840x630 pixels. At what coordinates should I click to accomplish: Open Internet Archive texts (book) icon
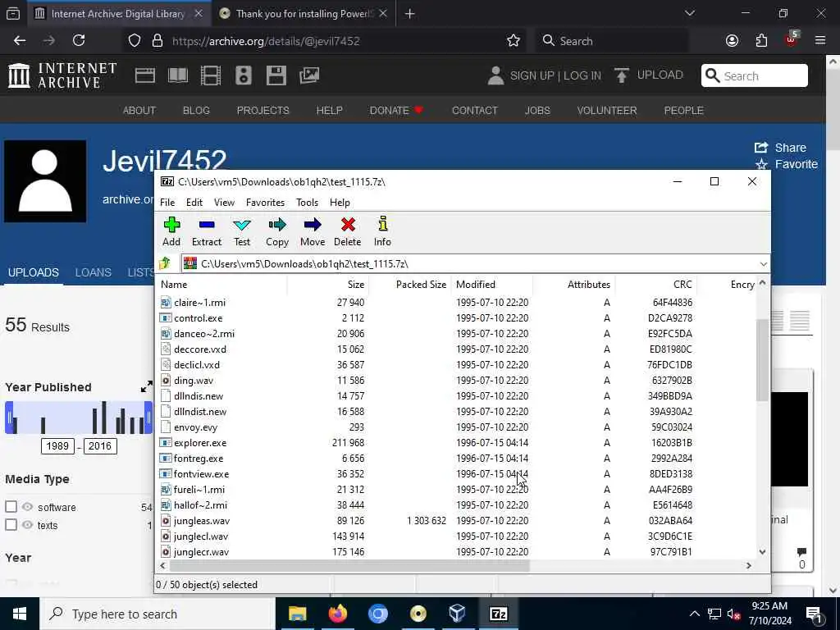(178, 75)
